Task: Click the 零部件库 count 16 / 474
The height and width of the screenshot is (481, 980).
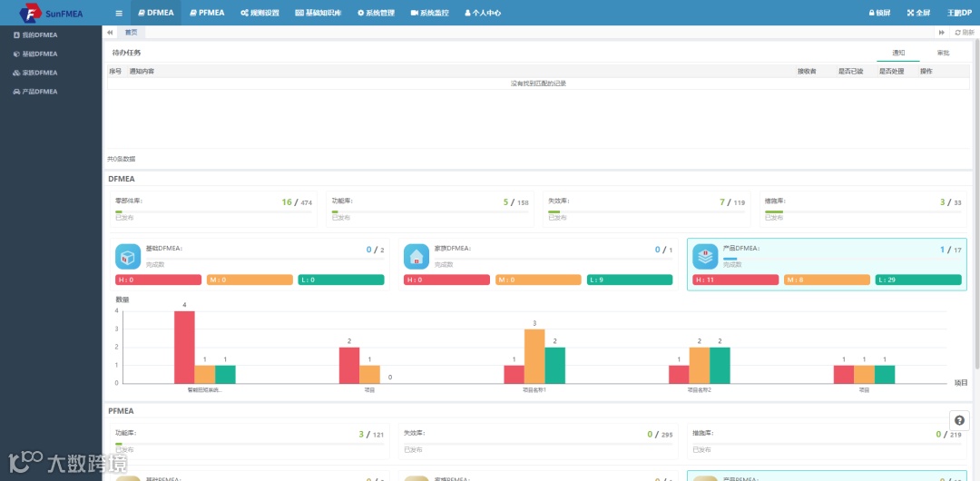Action: [x=296, y=202]
